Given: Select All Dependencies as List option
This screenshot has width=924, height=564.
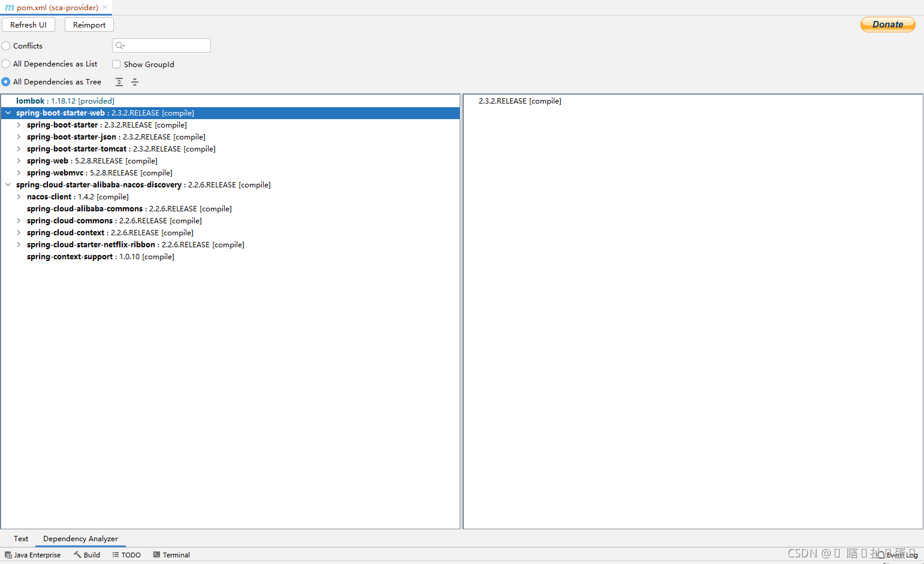Looking at the screenshot, I should click(x=6, y=64).
